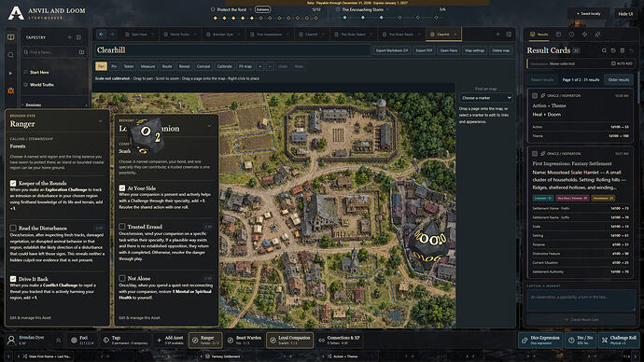Click the play arrow icon in left sidebar
This screenshot has height=362, width=644.
[11, 73]
